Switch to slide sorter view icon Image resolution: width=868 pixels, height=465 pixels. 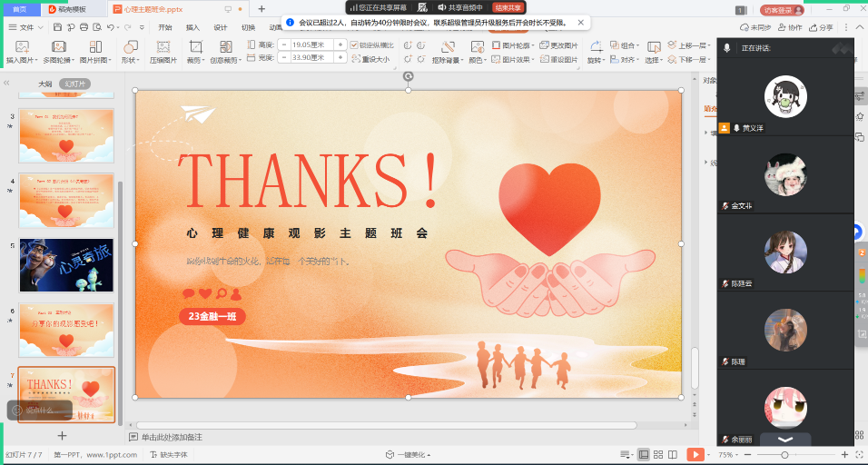tap(660, 454)
